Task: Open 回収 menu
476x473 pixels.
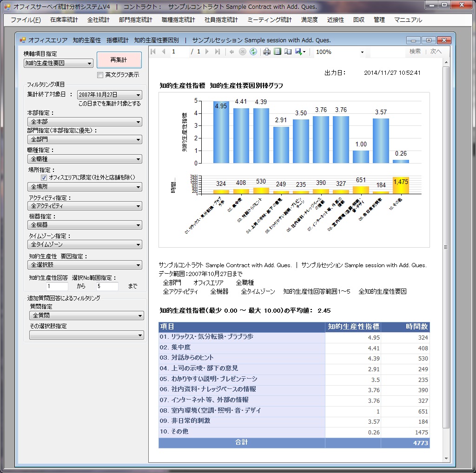Action: 359,20
